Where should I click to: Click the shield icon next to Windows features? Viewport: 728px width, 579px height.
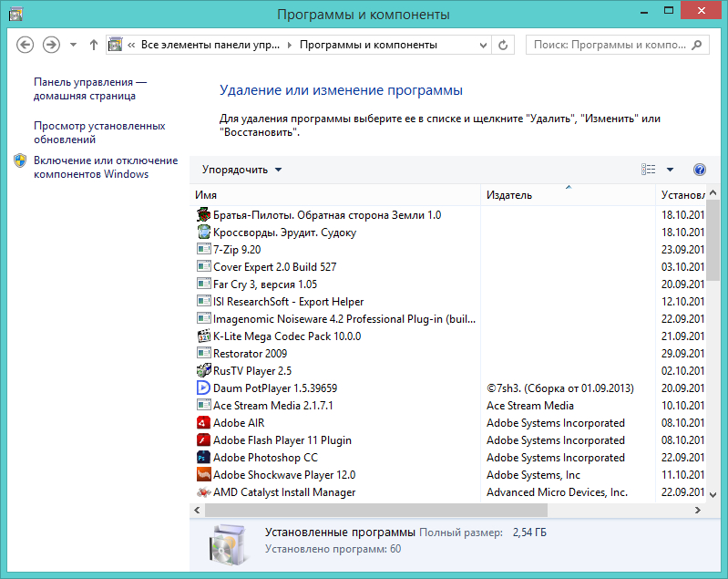click(20, 160)
